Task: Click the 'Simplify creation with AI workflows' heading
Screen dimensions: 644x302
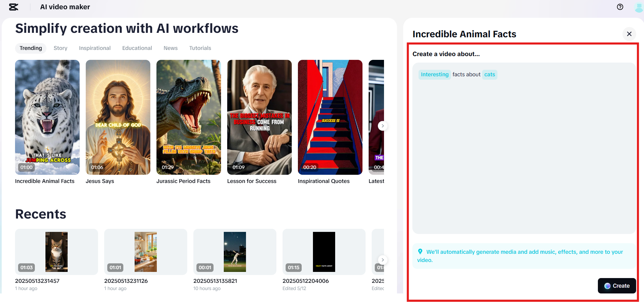Action: [127, 28]
